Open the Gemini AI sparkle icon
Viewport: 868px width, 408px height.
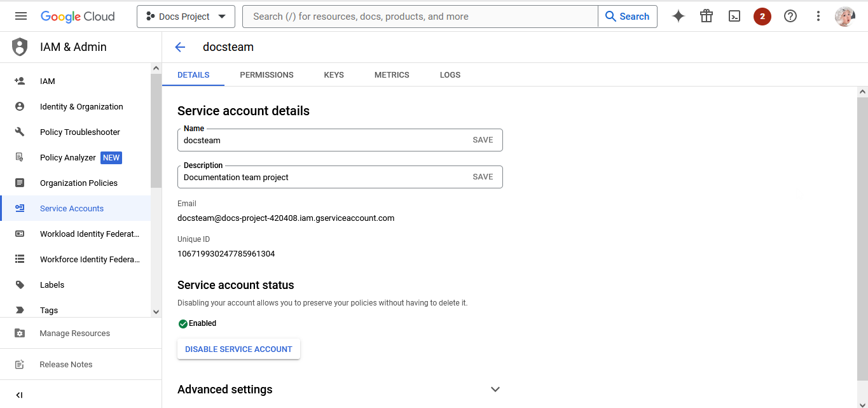pyautogui.click(x=679, y=17)
